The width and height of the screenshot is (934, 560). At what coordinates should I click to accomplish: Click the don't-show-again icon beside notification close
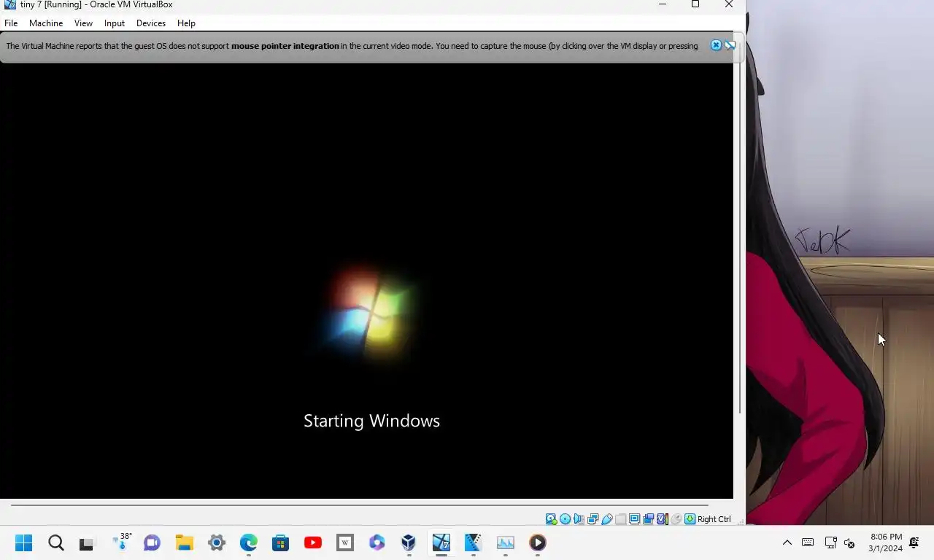point(730,45)
